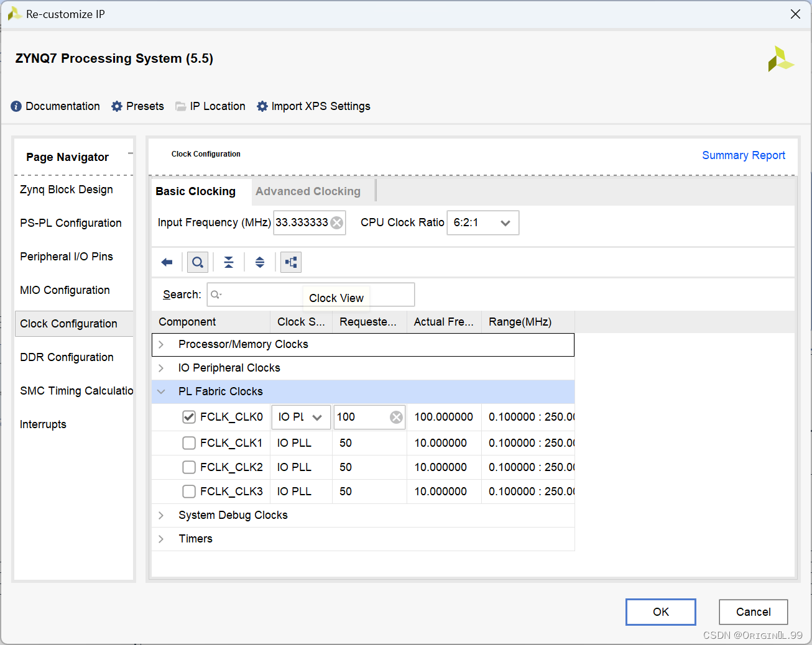This screenshot has height=645, width=812.
Task: Open Interrupts page
Action: coord(43,424)
